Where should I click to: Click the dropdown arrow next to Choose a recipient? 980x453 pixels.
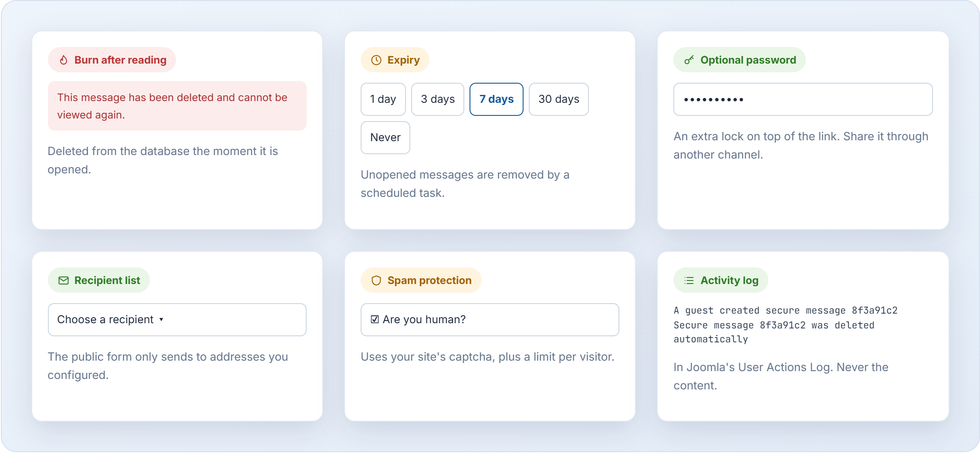pos(161,320)
